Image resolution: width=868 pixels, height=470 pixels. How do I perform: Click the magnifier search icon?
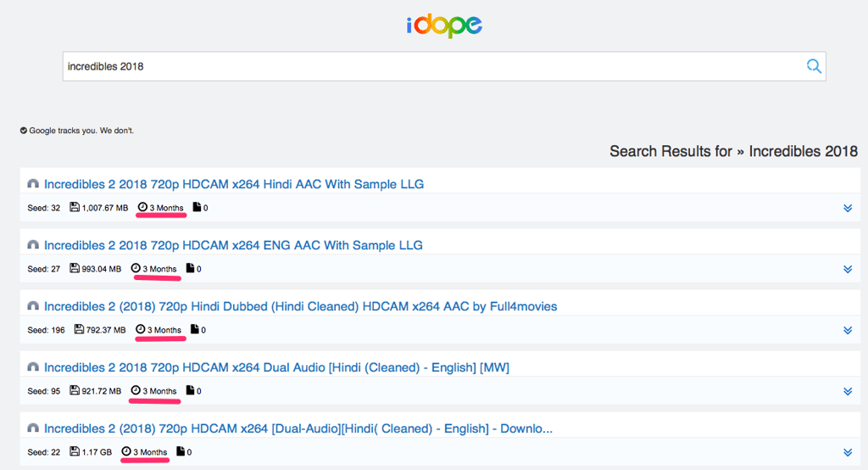(x=813, y=66)
